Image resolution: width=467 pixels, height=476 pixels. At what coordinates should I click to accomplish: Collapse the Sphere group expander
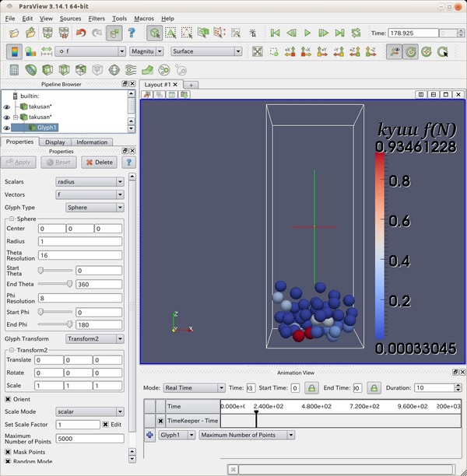[12, 219]
